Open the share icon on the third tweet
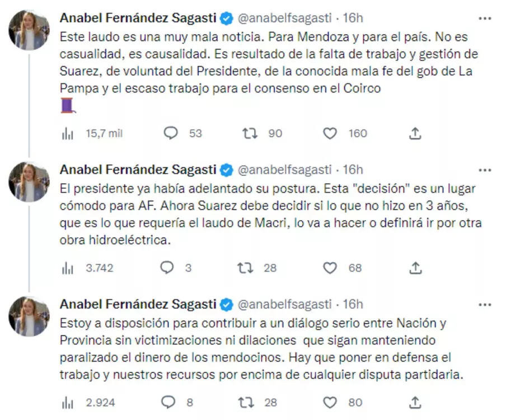The height and width of the screenshot is (420, 506). click(x=415, y=402)
